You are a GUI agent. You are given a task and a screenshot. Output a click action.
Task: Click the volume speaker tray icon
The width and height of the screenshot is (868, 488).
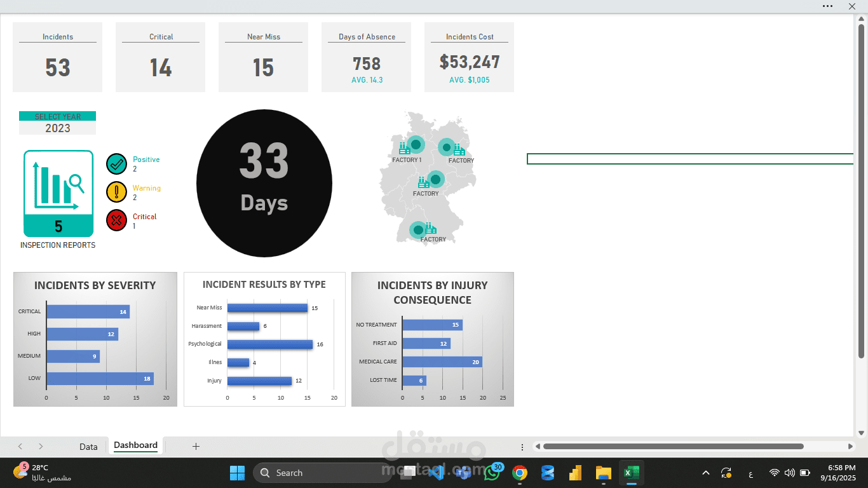(790, 473)
